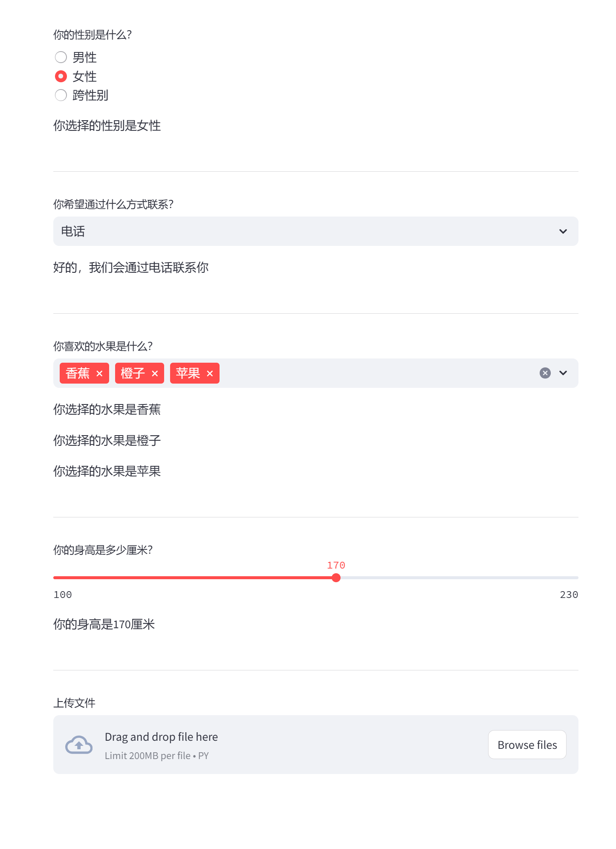Click the 橙子 fruit tag label
Screen dimensions: 616x849
point(133,373)
